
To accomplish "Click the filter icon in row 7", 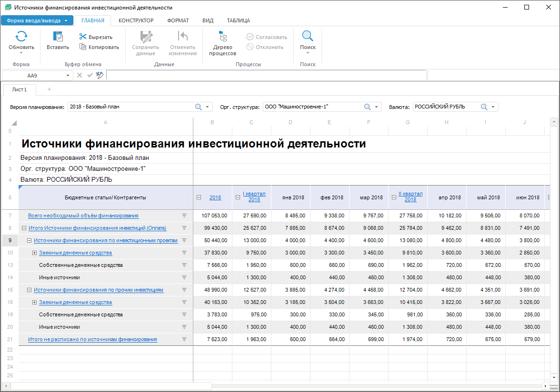I will (184, 216).
